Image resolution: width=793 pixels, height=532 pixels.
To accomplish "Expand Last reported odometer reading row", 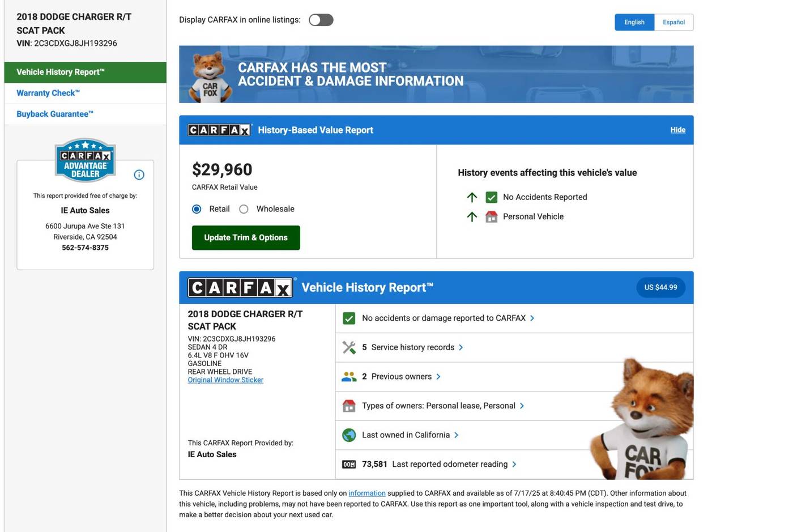I will tap(514, 465).
